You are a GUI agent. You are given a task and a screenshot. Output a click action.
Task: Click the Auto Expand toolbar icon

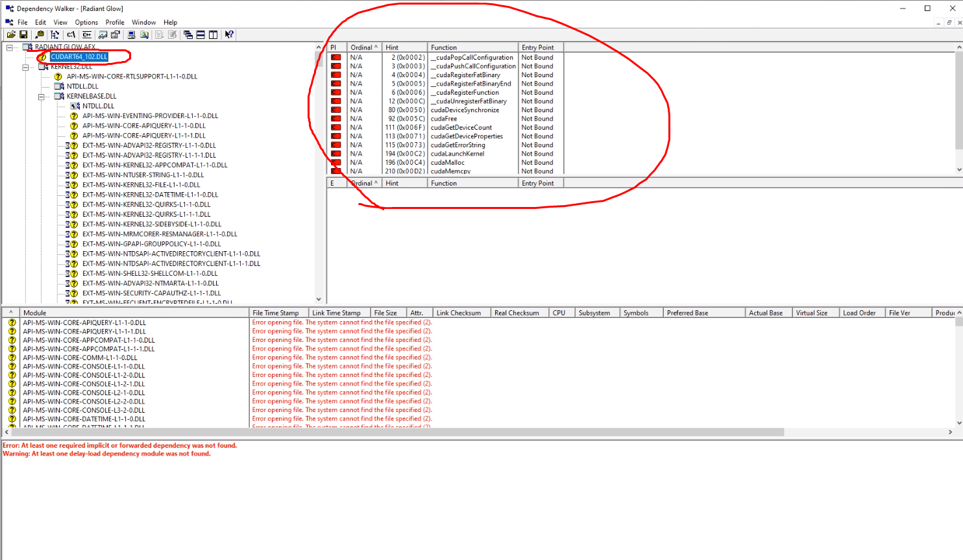[56, 34]
